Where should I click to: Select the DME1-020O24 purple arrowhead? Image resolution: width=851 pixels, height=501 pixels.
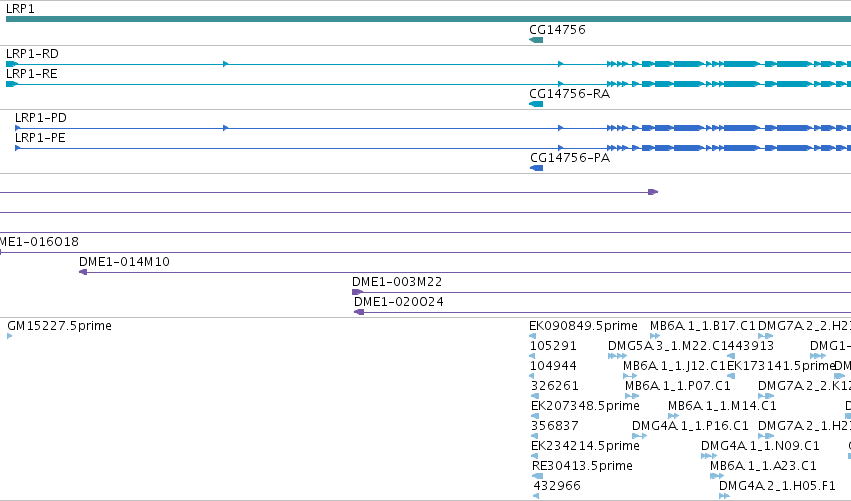pos(359,312)
